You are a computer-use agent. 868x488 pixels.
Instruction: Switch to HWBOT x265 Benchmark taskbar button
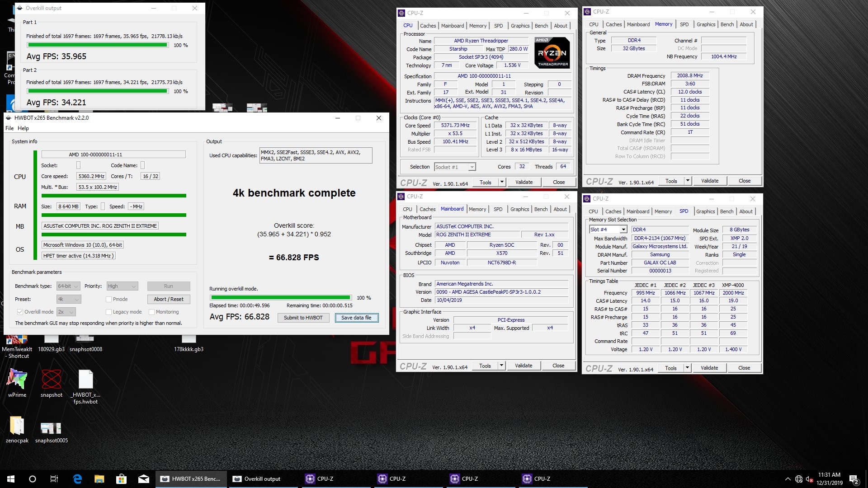(x=192, y=479)
